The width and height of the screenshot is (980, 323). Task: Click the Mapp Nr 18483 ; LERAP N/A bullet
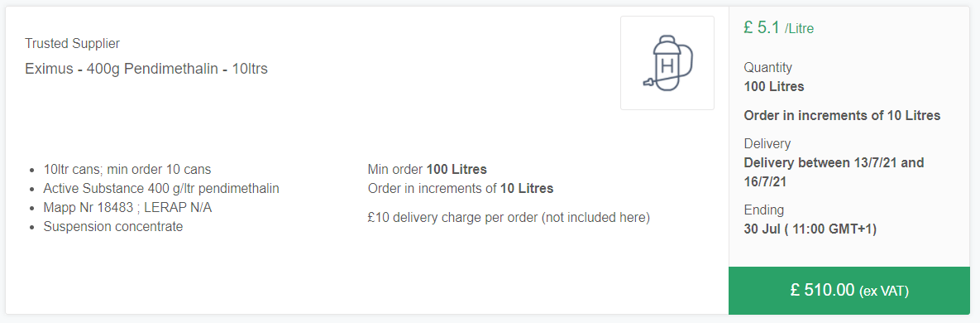pyautogui.click(x=127, y=207)
